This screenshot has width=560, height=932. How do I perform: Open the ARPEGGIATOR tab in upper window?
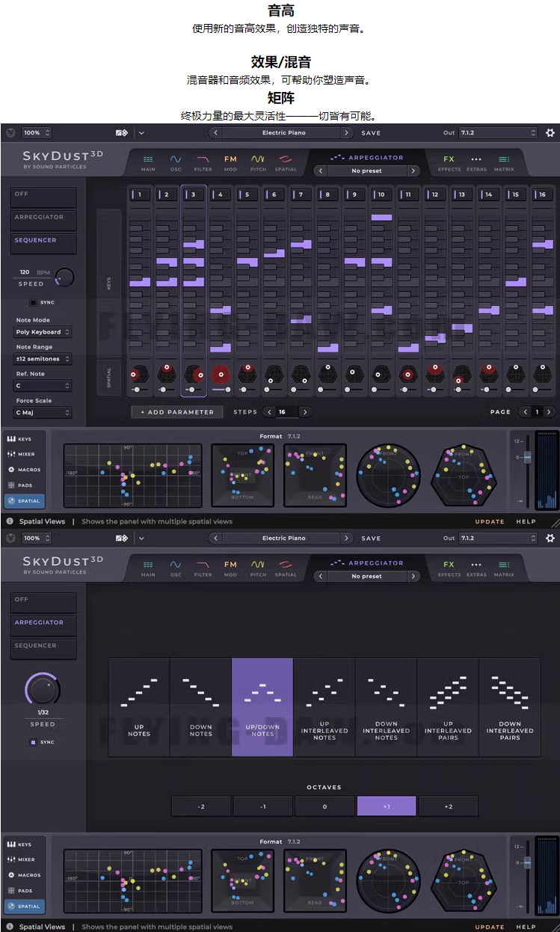point(366,158)
